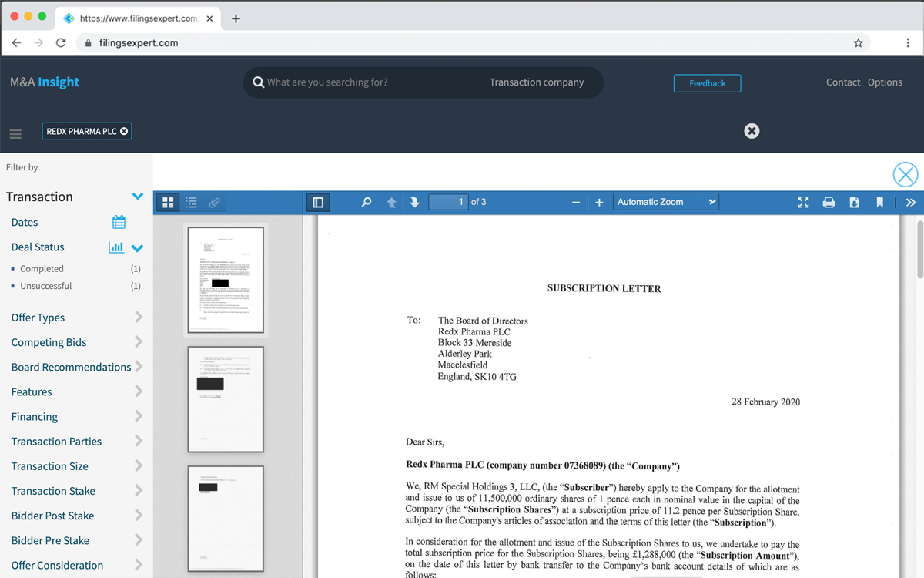This screenshot has width=924, height=578.
Task: Open the Dates calendar icon
Action: pos(119,222)
